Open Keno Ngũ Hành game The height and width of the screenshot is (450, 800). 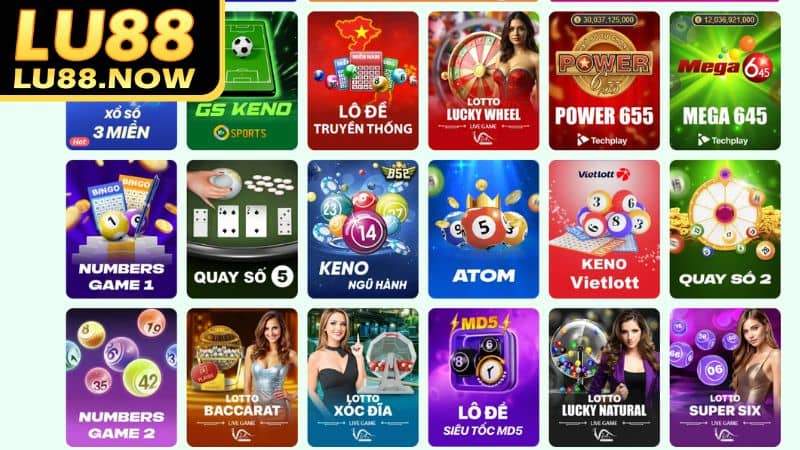tap(363, 229)
